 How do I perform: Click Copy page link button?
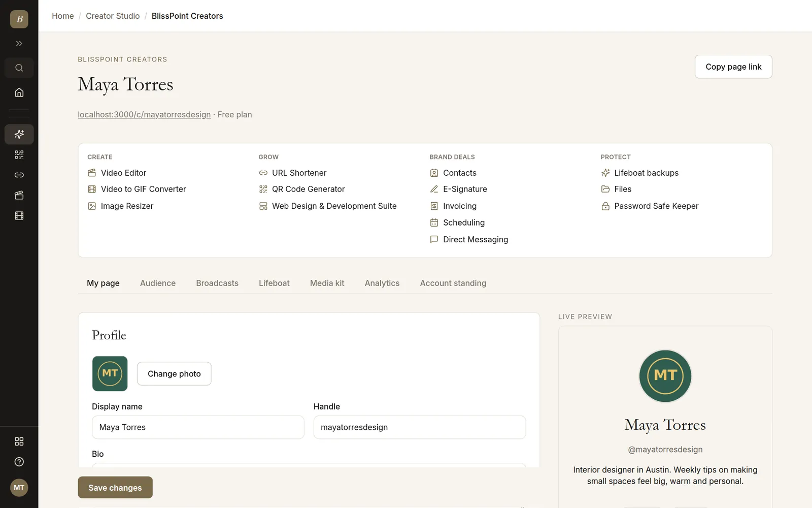pos(733,67)
